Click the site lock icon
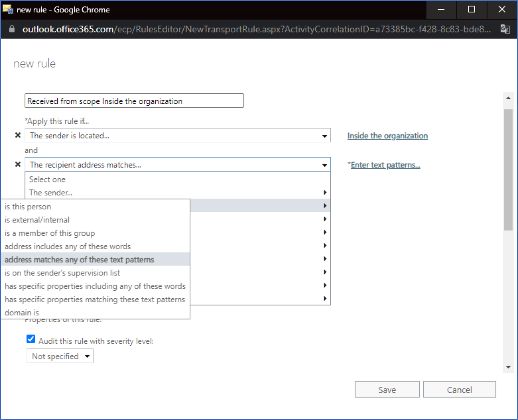The height and width of the screenshot is (420, 518). pos(12,29)
